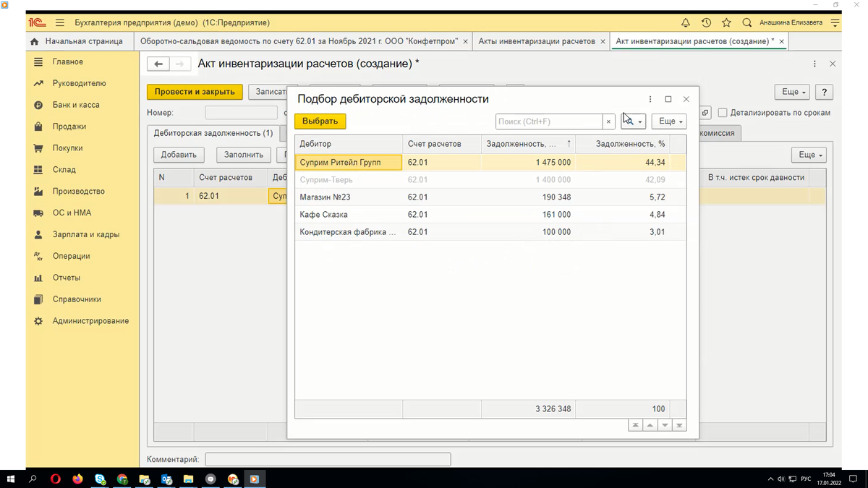The width and height of the screenshot is (868, 488).
Task: Select Кафе Сказка debtor row
Action: point(490,215)
